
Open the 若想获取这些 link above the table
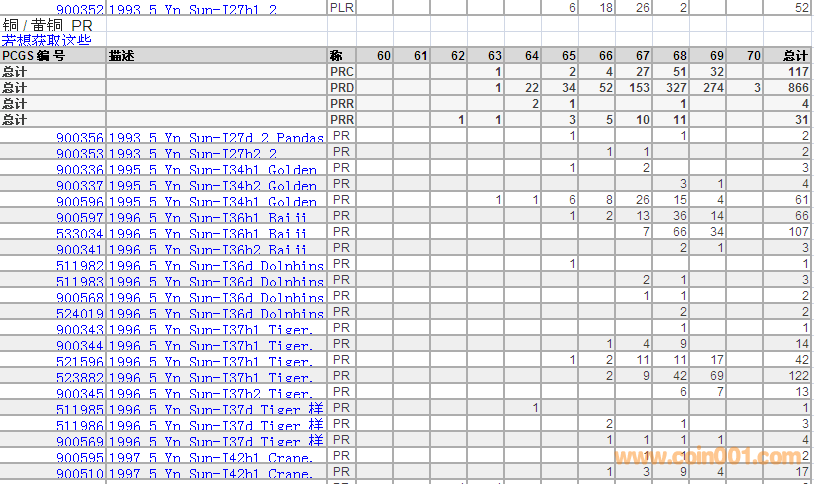coord(46,40)
